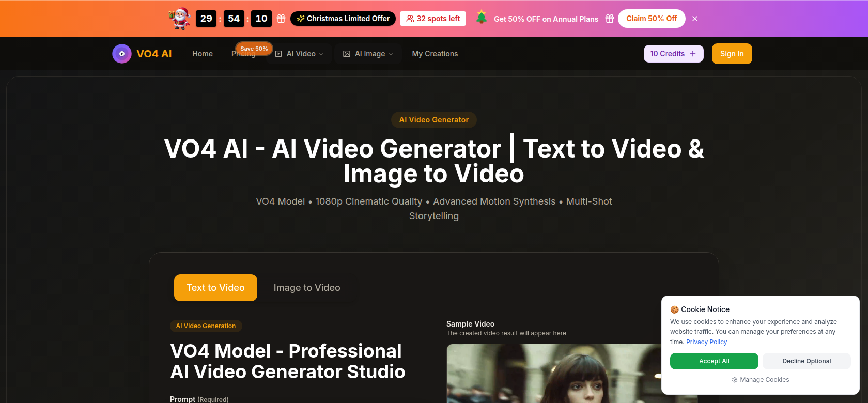The height and width of the screenshot is (403, 868).
Task: Click the VO4 AI logo icon
Action: pyautogui.click(x=122, y=54)
